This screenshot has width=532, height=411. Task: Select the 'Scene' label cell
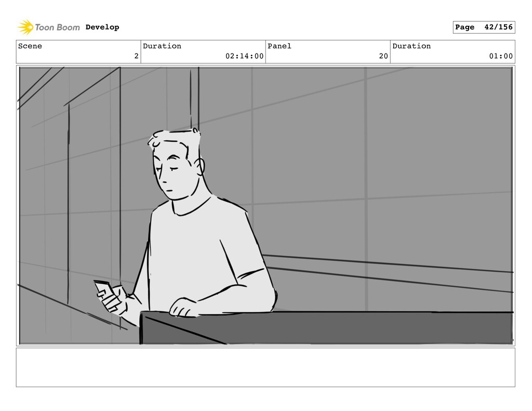click(x=78, y=51)
